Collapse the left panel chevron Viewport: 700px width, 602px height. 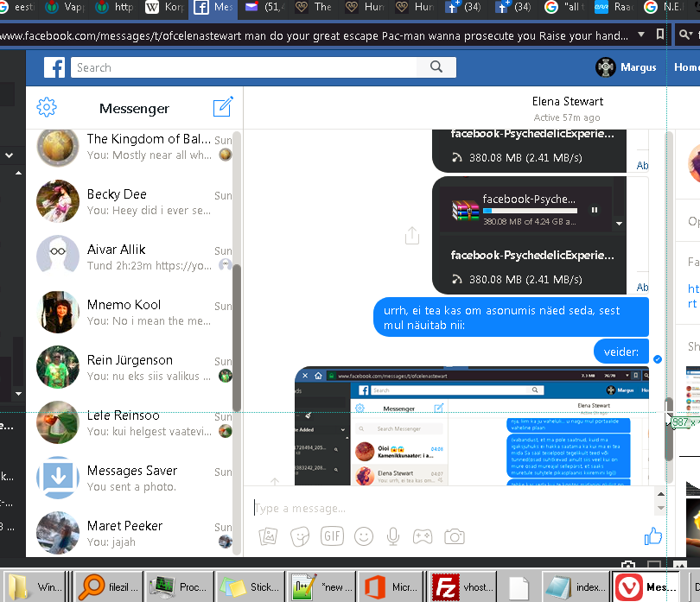coord(9,155)
